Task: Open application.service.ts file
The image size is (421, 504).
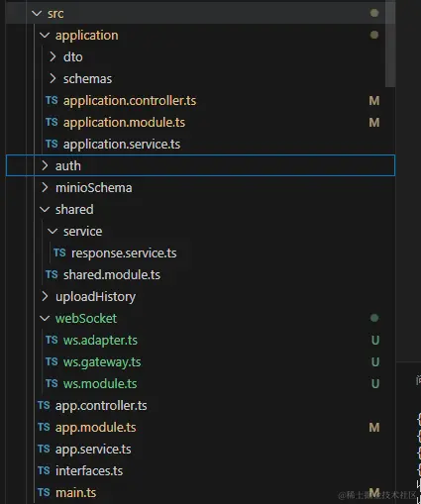Action: point(200,144)
